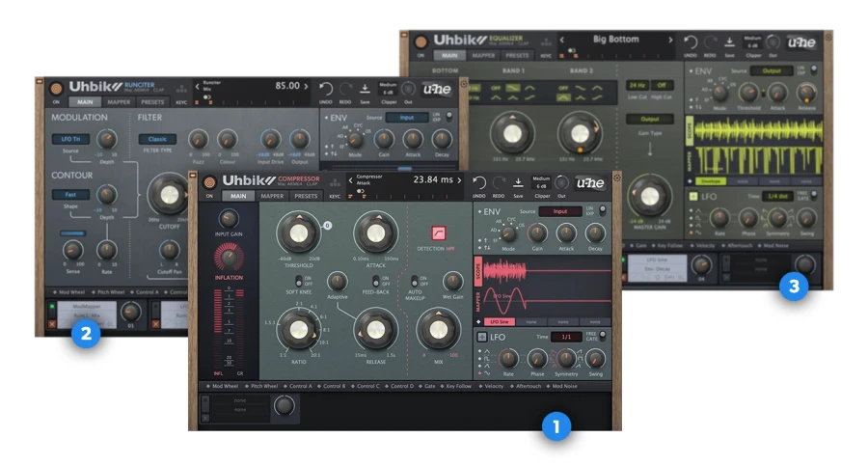The width and height of the screenshot is (868, 465).
Task: Click Mod Wheel source in Compressor modulation bar
Action: click(x=222, y=386)
